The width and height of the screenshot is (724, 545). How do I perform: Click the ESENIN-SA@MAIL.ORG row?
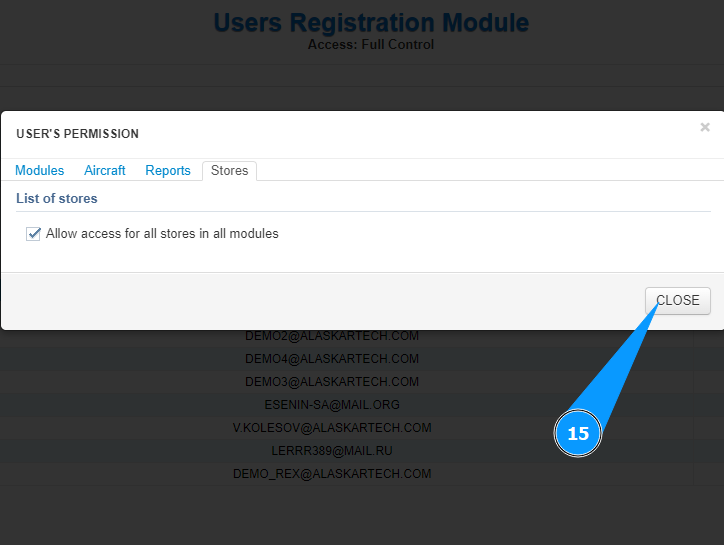[x=332, y=405]
